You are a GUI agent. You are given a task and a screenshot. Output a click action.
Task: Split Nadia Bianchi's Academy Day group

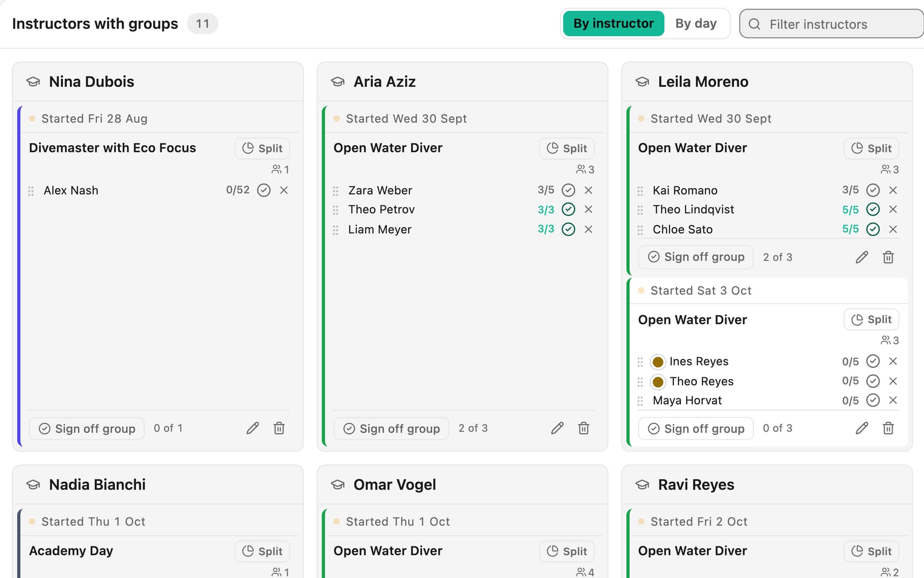point(262,552)
